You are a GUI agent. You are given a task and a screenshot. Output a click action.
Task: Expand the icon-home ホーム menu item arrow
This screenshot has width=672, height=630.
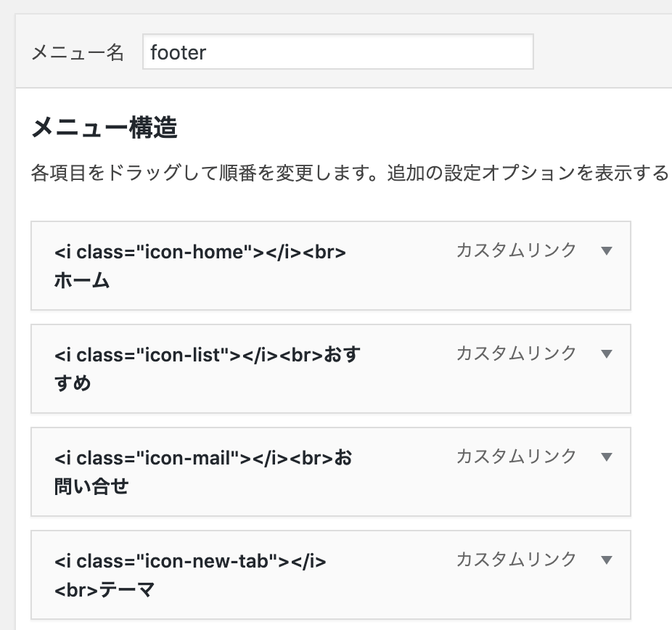(x=607, y=250)
